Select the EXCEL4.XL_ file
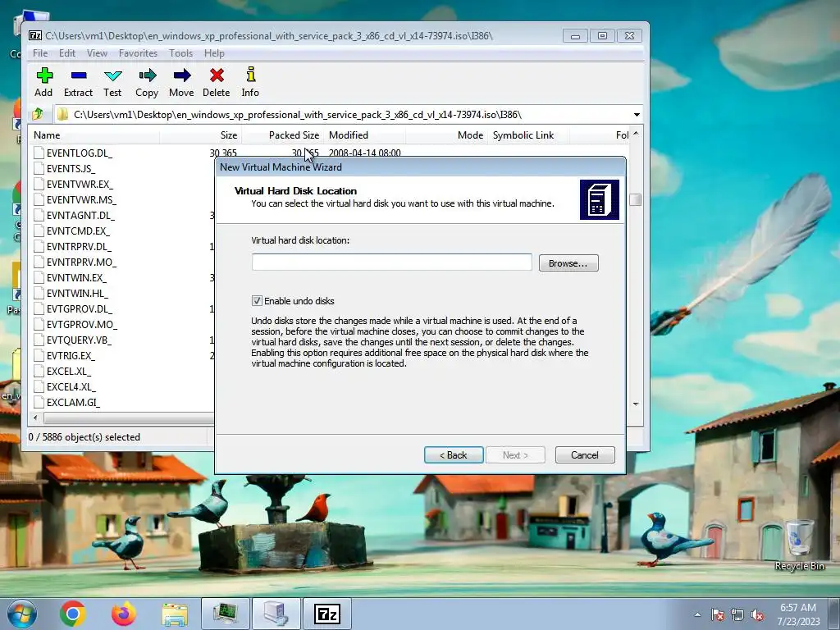 pos(71,386)
